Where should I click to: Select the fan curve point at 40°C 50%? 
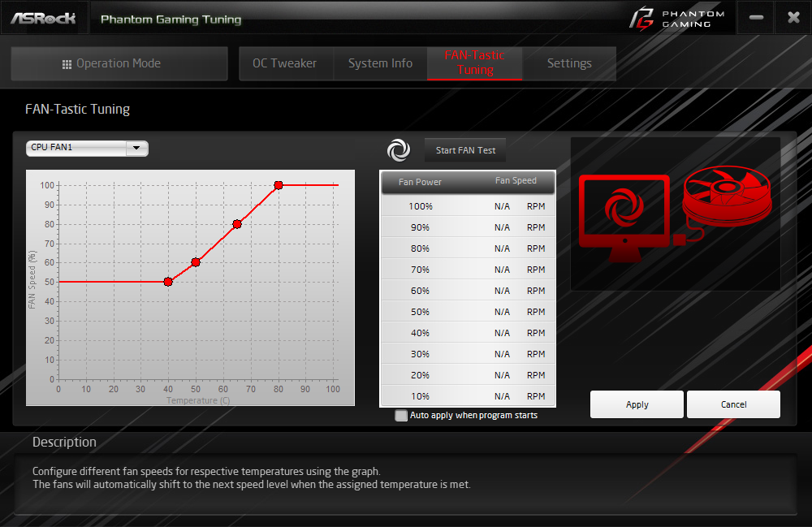(168, 282)
